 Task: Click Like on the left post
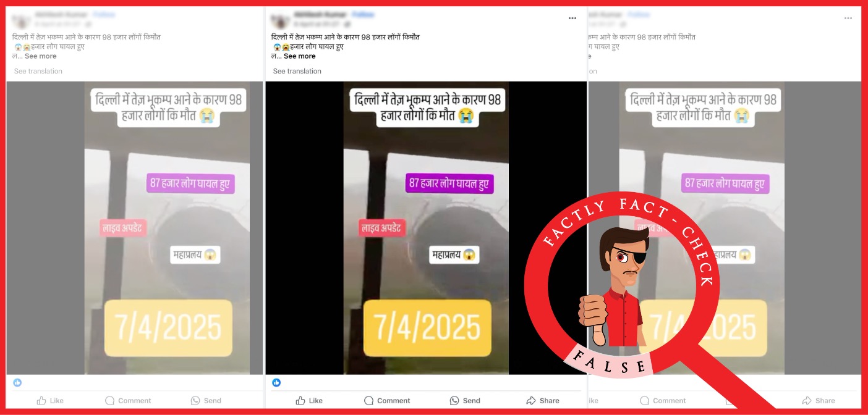[x=50, y=400]
